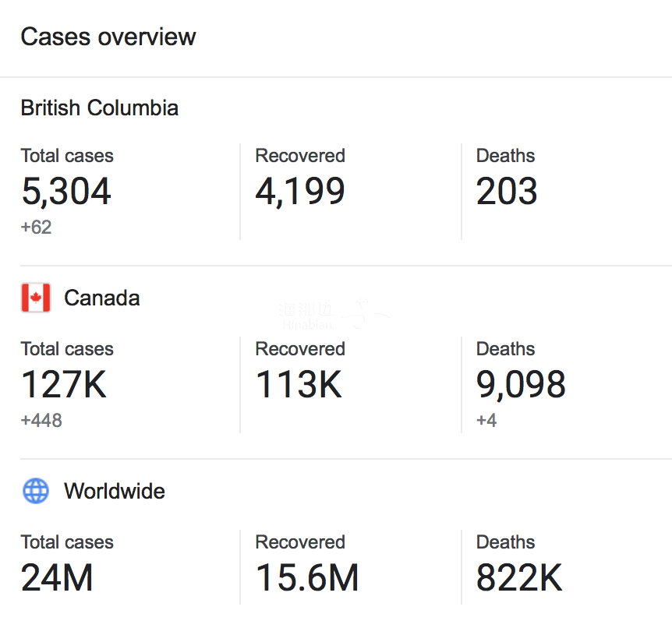672x628 pixels.
Task: Click the +4 new Canada deaths
Action: tap(486, 420)
